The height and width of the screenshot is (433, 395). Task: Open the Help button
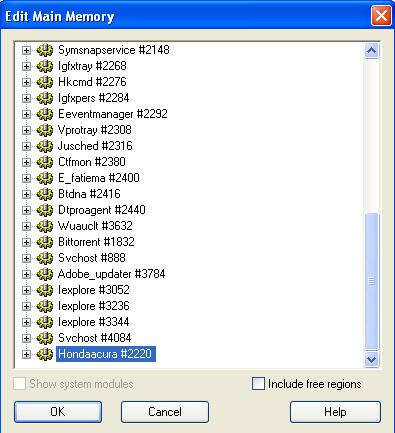tap(335, 412)
